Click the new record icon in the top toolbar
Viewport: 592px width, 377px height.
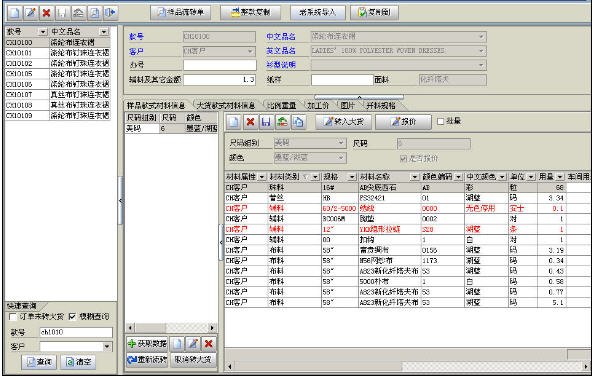(x=14, y=13)
